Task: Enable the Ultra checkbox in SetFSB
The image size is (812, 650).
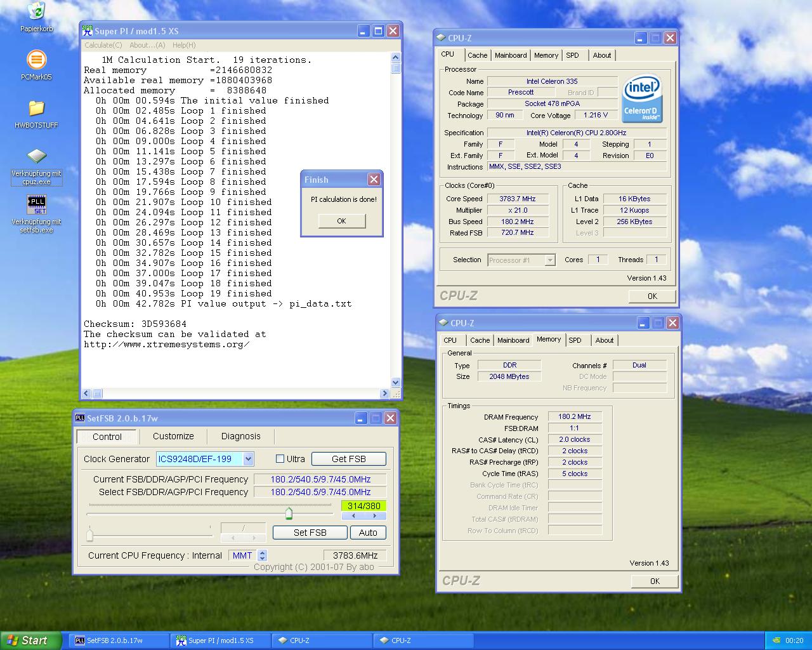Action: 280,459
